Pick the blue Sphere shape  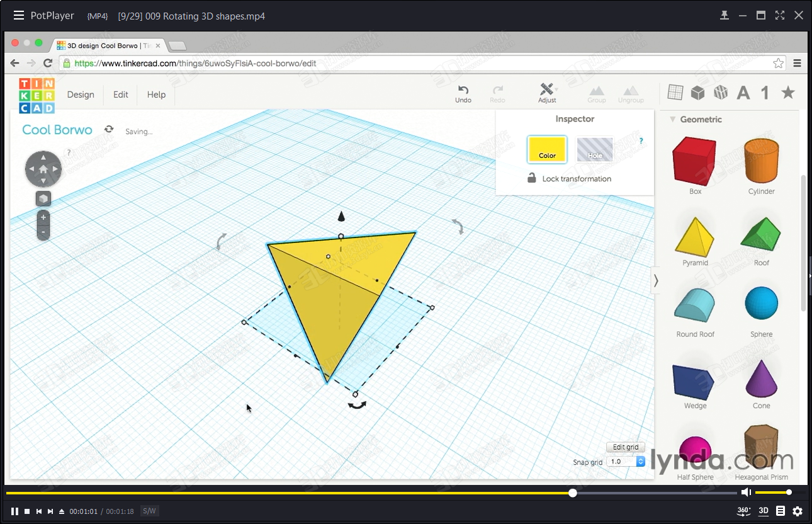tap(761, 304)
